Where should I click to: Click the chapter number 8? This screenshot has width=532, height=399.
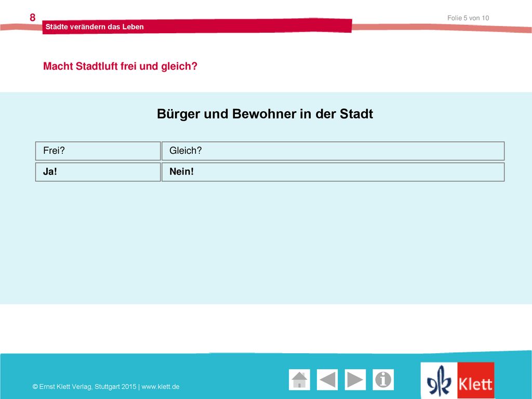[x=33, y=17]
